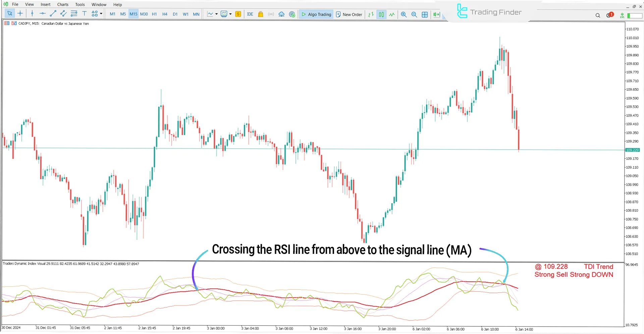Open the Insert menu
This screenshot has width=644, height=334.
[45, 4]
